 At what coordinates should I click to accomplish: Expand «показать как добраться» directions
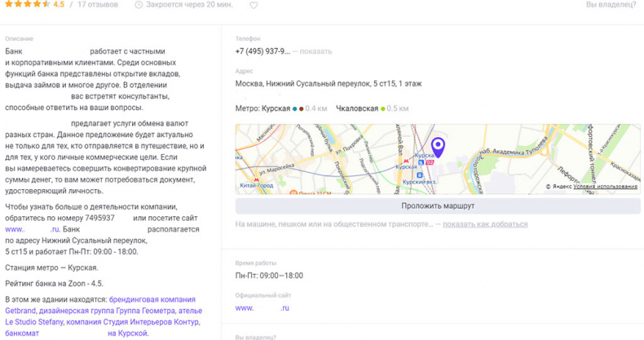click(x=485, y=224)
